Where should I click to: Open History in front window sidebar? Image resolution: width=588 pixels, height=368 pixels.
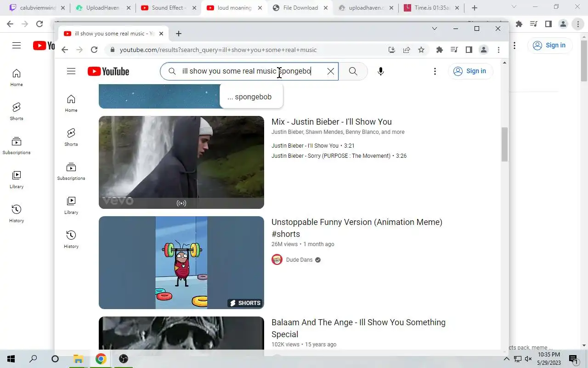(71, 240)
